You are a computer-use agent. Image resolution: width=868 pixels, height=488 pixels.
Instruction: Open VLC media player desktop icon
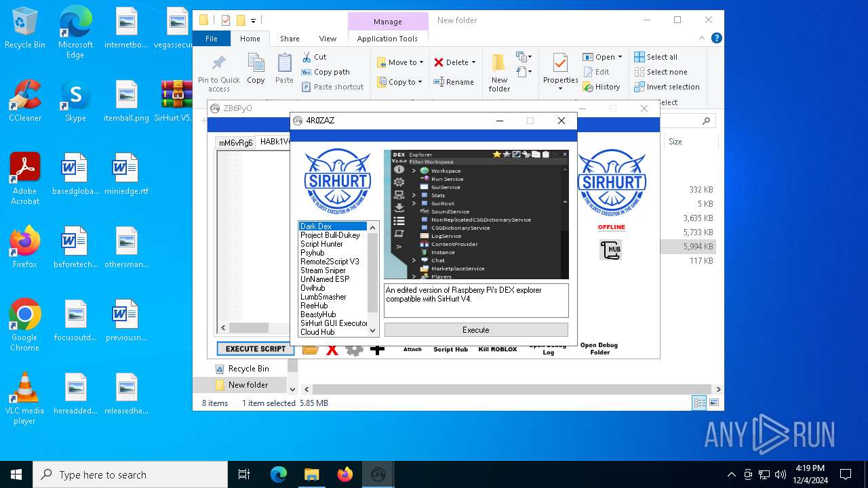tap(25, 399)
